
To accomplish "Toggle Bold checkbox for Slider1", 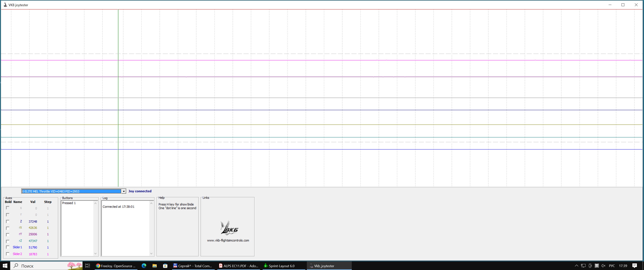I will (x=8, y=247).
